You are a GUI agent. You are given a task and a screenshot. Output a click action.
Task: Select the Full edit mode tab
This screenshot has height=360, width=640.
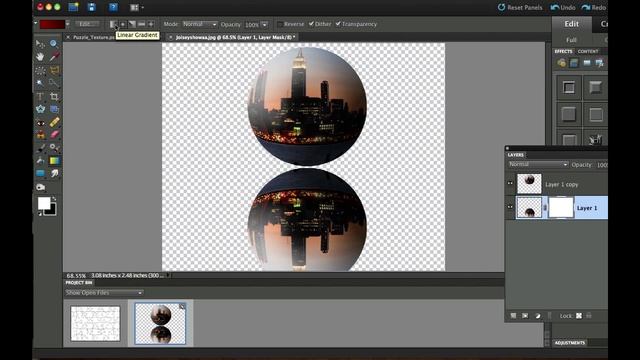tap(571, 40)
